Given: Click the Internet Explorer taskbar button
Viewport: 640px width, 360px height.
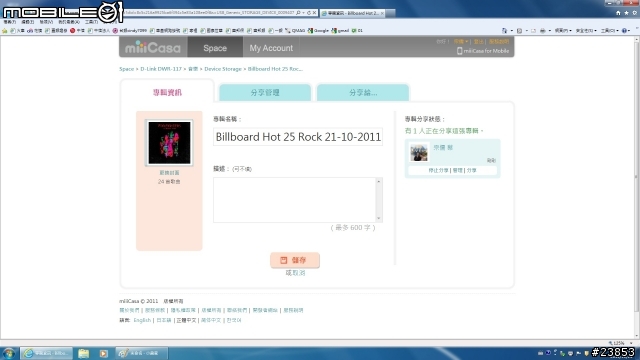Looking at the screenshot, I should 47,353.
